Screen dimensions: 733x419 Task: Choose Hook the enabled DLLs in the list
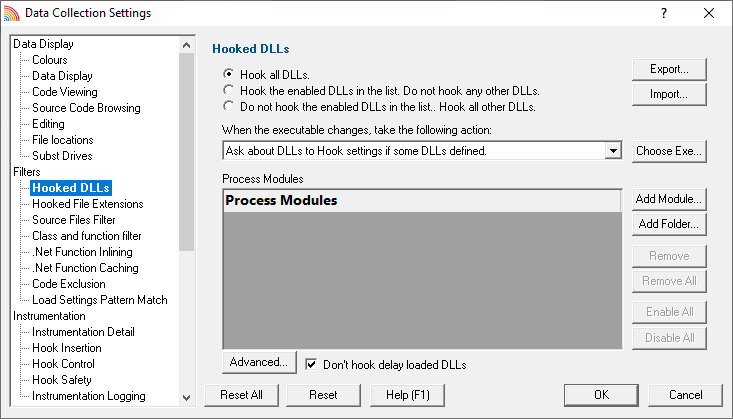click(x=229, y=90)
